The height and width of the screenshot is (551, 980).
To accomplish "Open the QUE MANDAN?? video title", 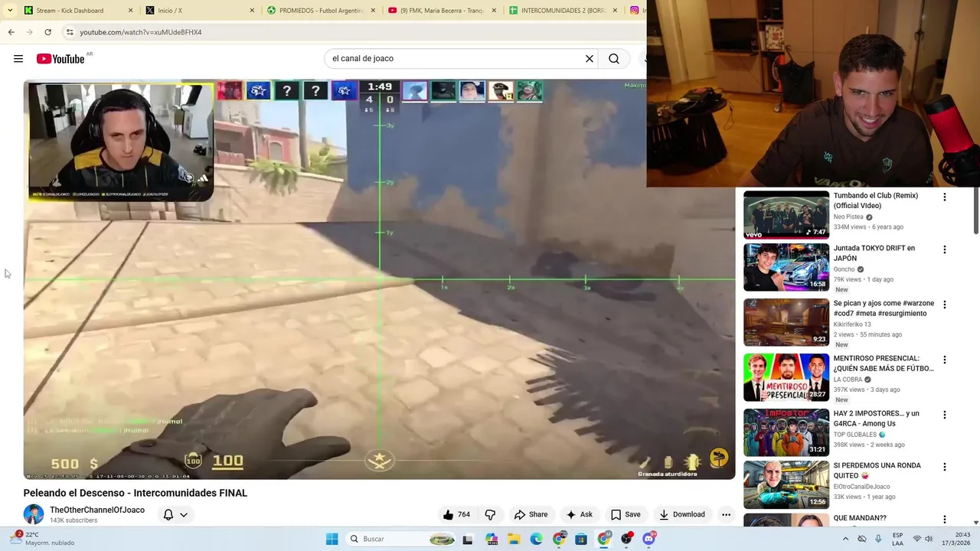I will point(860,518).
